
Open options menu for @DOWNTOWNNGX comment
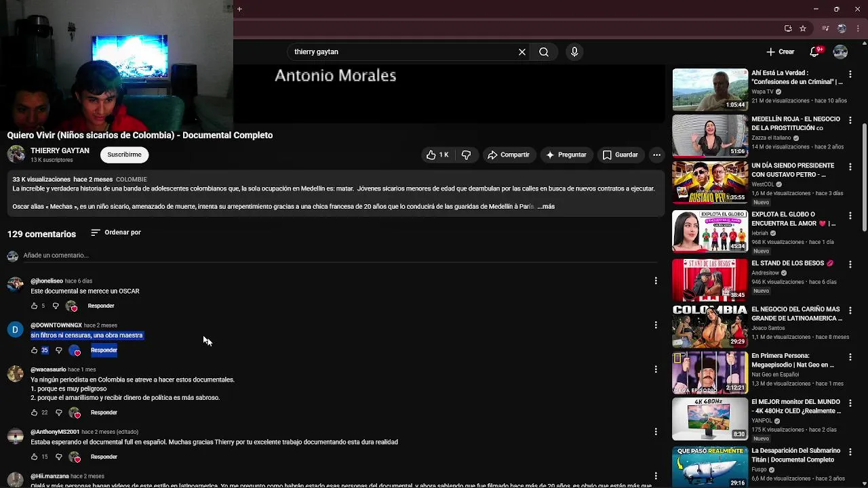tap(656, 325)
